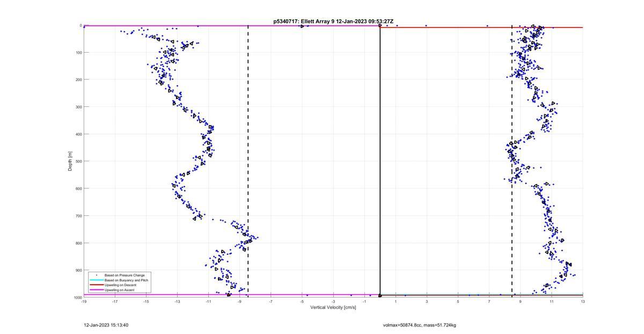644x334 pixels.
Task: Click the plot title 'p5340717: Ellett Array 9'
Action: 303,21
